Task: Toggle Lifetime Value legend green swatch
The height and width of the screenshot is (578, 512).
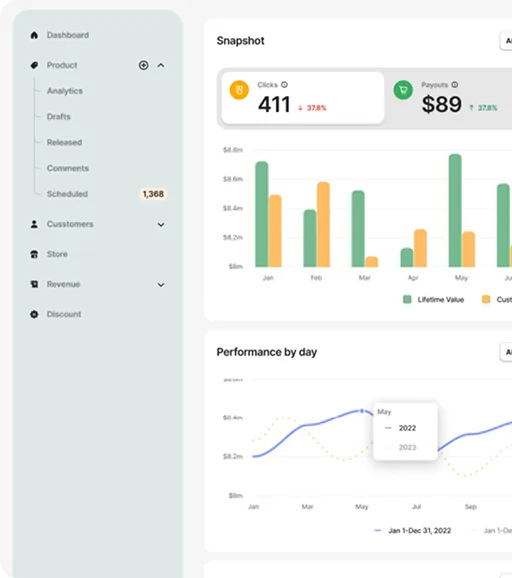Action: (x=407, y=299)
